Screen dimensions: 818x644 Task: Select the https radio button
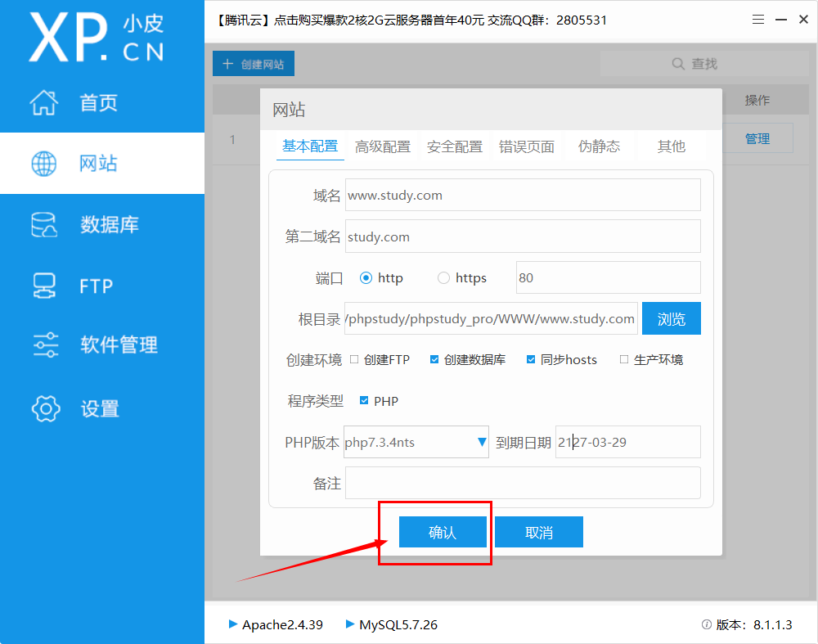pyautogui.click(x=443, y=277)
